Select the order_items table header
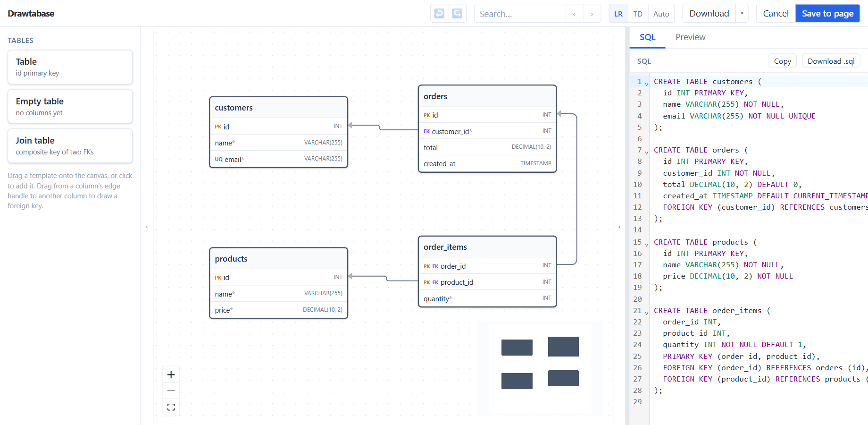This screenshot has height=425, width=868. click(487, 247)
